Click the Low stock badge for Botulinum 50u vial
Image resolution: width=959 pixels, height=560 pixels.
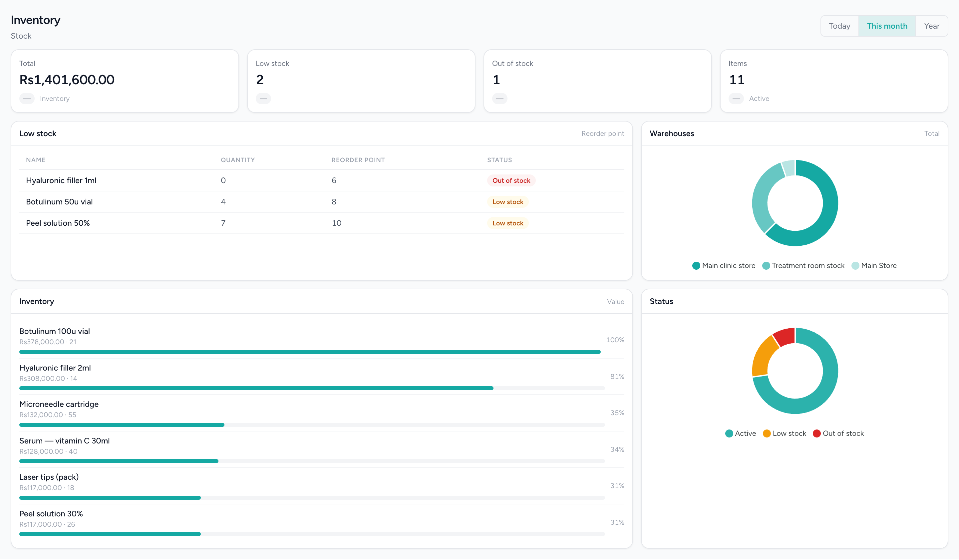(x=508, y=202)
